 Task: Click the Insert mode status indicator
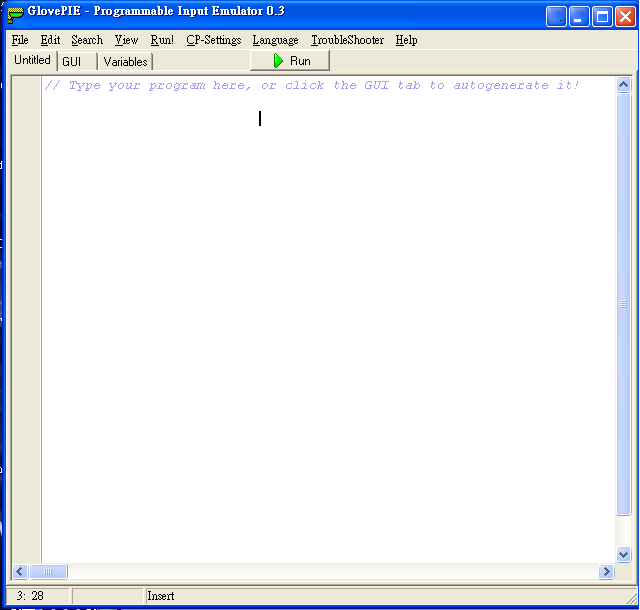point(161,596)
